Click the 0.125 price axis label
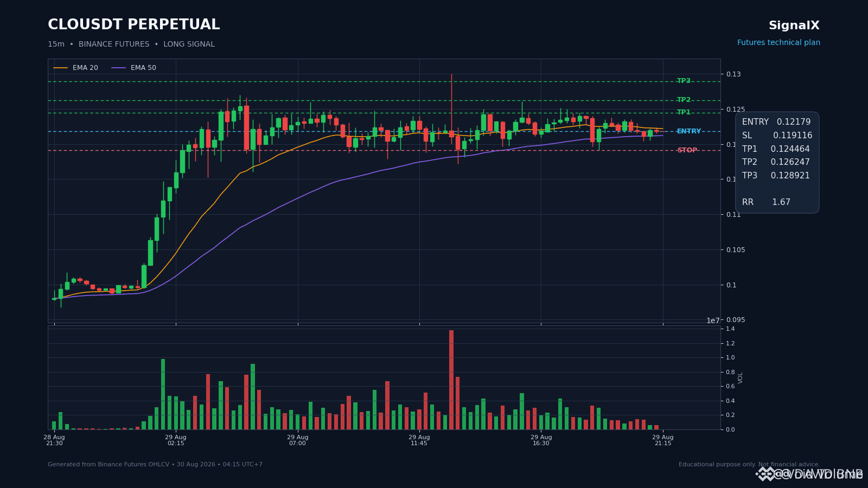 [736, 110]
